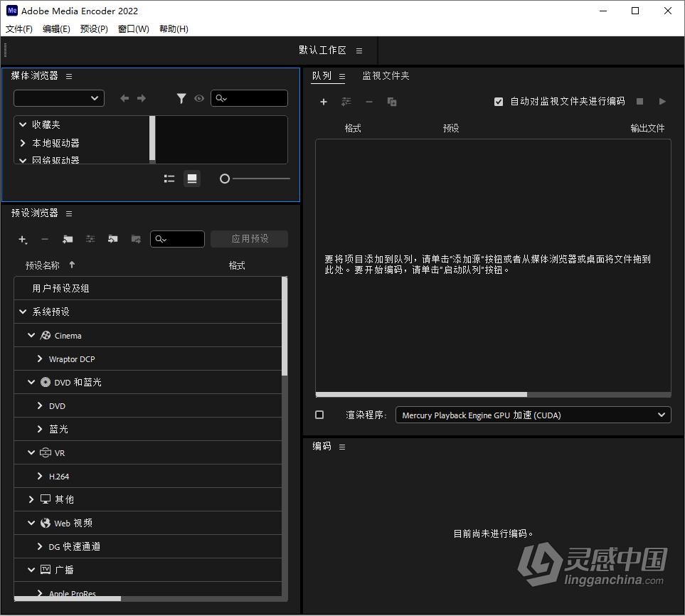The width and height of the screenshot is (685, 616).
Task: Expand the Wraptor DCP presets
Action: (x=40, y=359)
